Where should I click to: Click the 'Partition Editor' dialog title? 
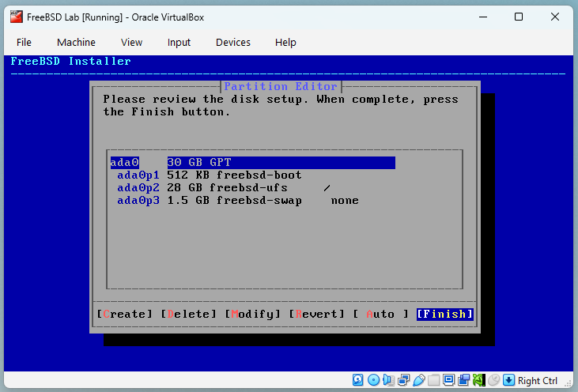pyautogui.click(x=281, y=87)
